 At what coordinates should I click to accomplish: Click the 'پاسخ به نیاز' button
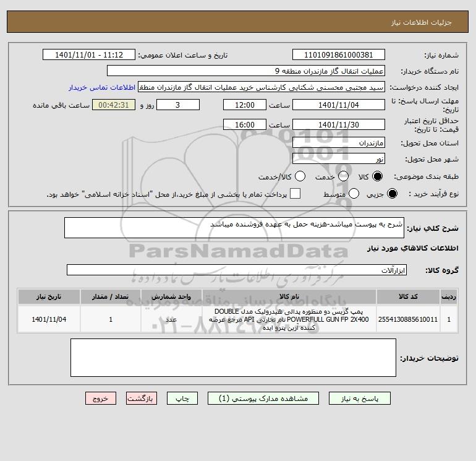pyautogui.click(x=359, y=398)
